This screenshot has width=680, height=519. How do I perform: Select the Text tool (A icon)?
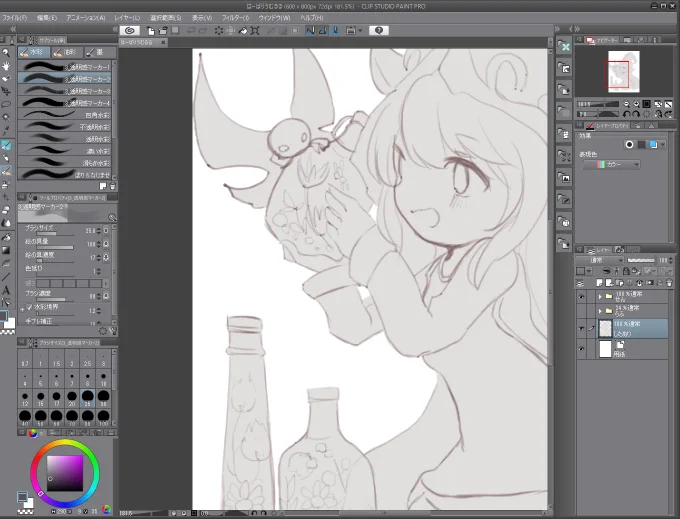tap(6, 290)
